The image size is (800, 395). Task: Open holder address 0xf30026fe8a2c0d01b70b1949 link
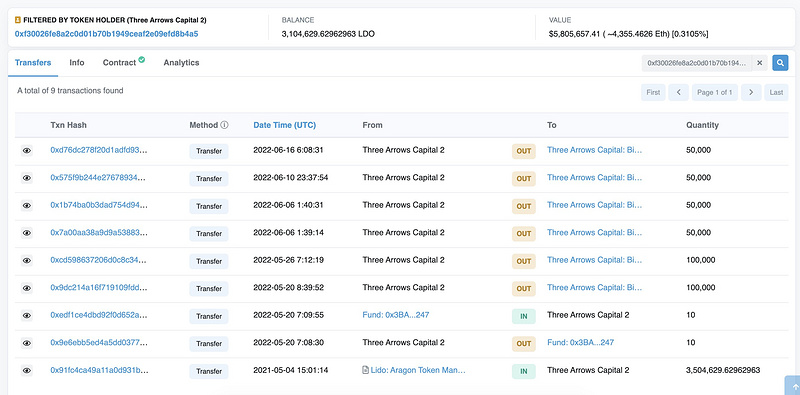click(107, 34)
